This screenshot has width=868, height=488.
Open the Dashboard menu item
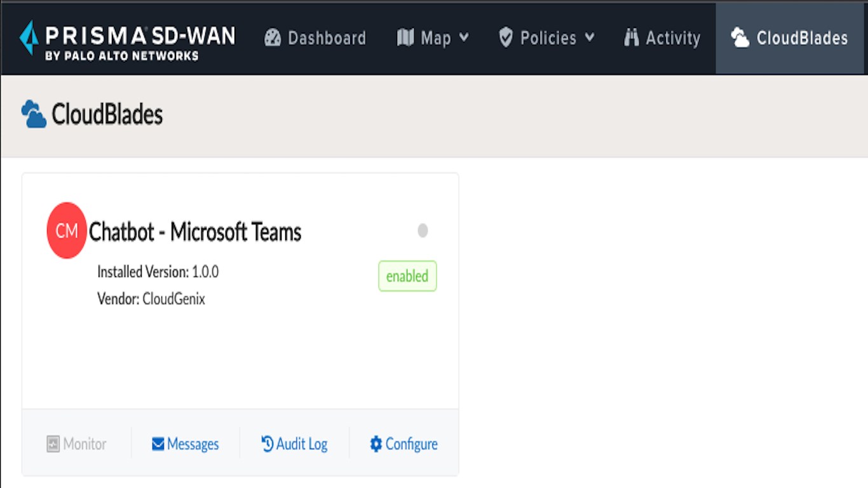click(315, 37)
